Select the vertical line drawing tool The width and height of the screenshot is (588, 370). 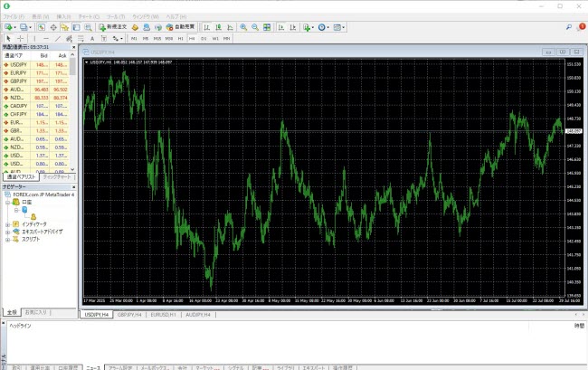(x=34, y=38)
